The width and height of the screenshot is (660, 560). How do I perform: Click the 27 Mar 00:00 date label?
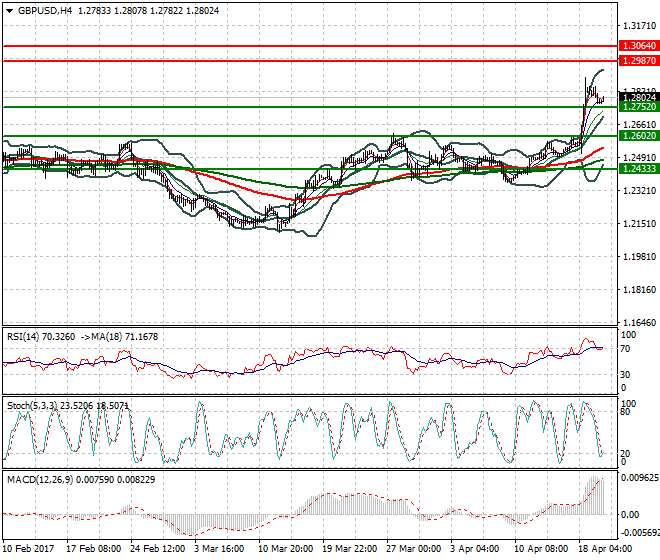(414, 549)
